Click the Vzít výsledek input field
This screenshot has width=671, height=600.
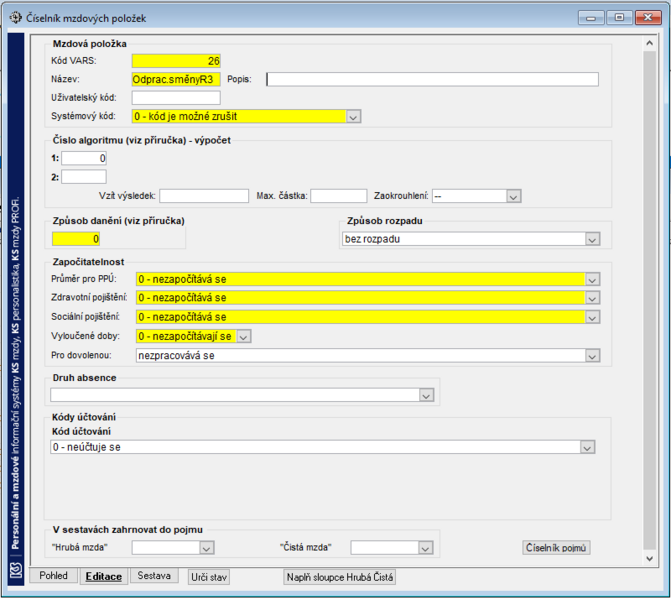point(204,196)
